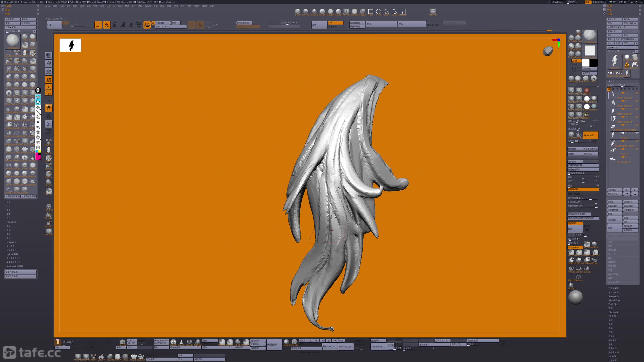Image resolution: width=644 pixels, height=362 pixels.
Task: Click the GoZ button
Action: point(610,43)
